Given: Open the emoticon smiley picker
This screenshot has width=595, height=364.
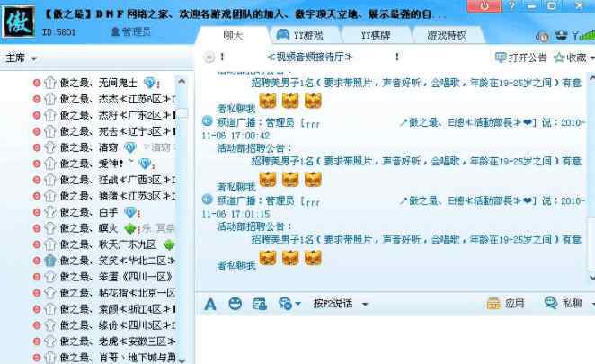Looking at the screenshot, I should coord(235,304).
